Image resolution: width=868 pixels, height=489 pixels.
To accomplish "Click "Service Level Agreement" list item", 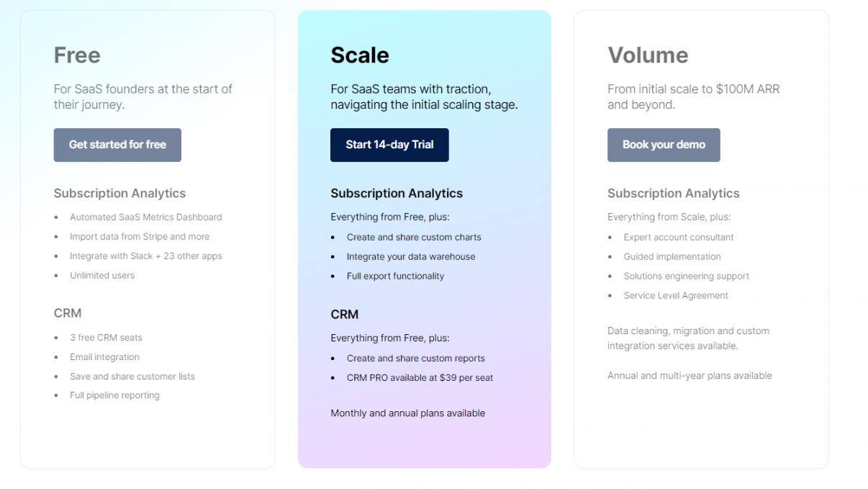I will [x=676, y=295].
